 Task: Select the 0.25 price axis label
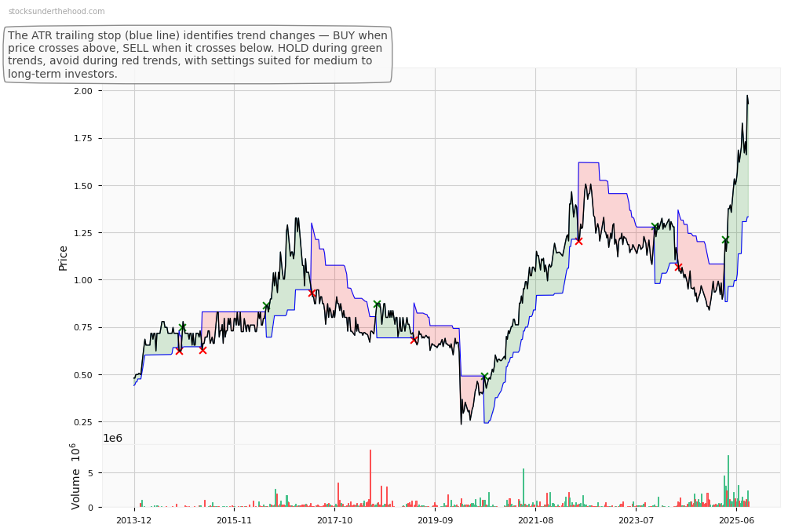pos(83,422)
